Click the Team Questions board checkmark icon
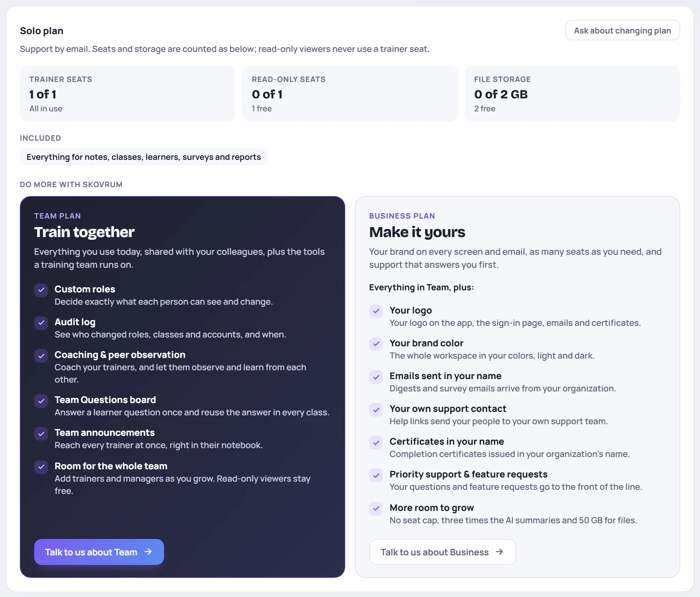700x597 pixels. (x=41, y=401)
